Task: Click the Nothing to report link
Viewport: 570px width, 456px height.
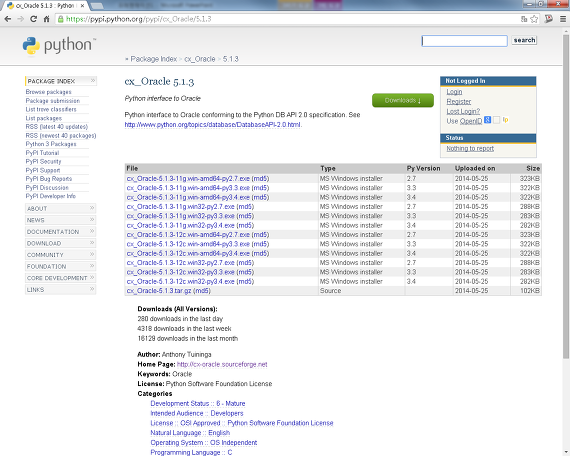Action: click(x=470, y=148)
